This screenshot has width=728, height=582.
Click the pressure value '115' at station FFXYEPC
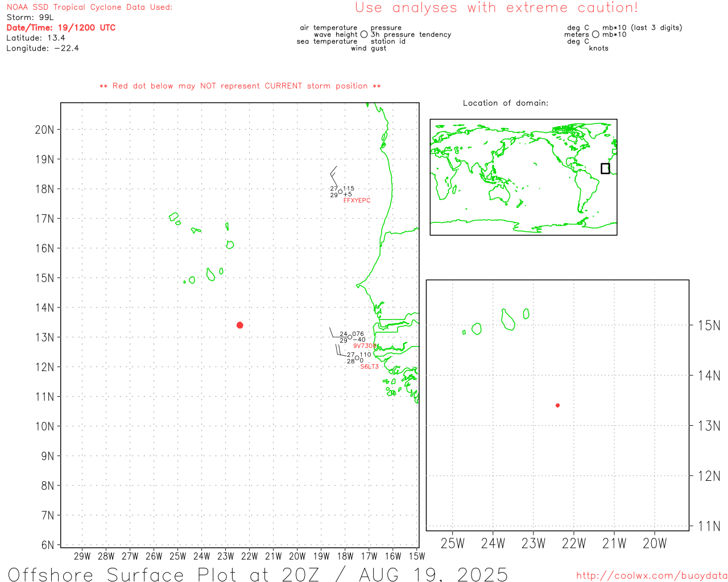coord(349,188)
